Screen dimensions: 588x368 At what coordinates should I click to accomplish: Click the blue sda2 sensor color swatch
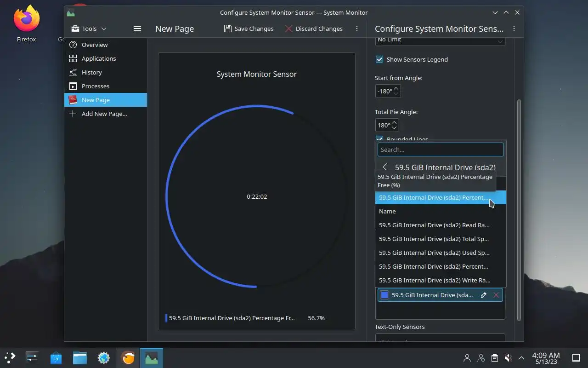coord(385,295)
